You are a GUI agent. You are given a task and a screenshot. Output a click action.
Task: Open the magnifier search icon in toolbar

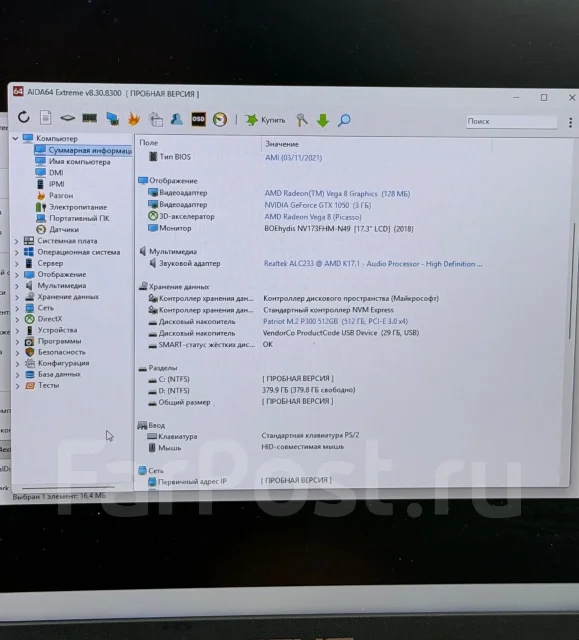click(344, 120)
